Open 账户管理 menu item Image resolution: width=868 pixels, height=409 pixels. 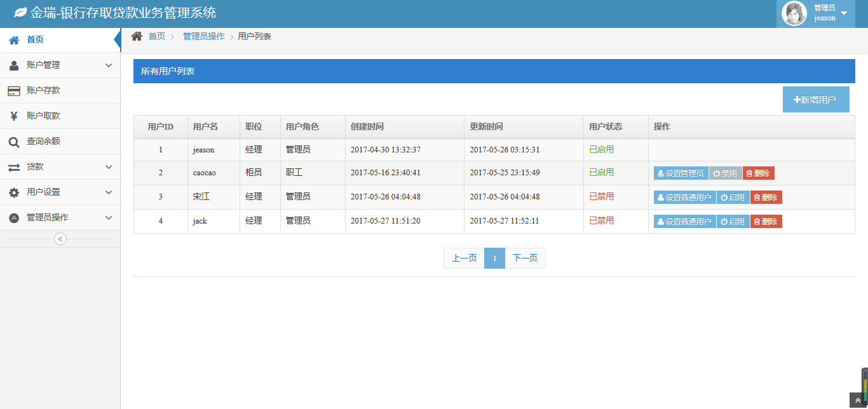click(x=60, y=65)
